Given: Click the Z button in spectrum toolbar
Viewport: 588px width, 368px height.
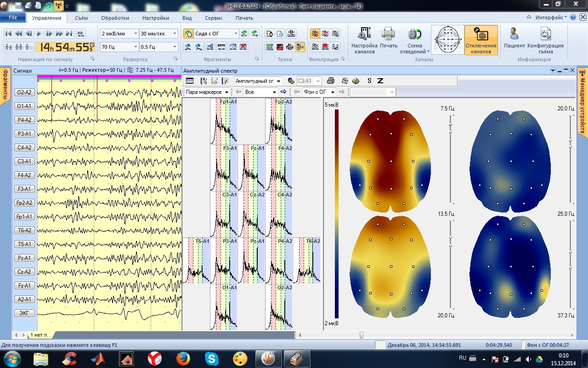Looking at the screenshot, I should (x=380, y=81).
